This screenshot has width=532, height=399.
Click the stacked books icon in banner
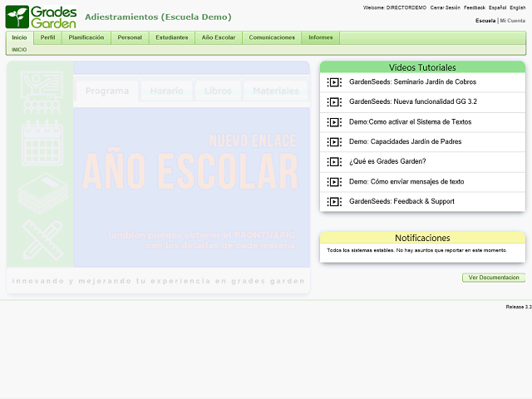[42, 194]
